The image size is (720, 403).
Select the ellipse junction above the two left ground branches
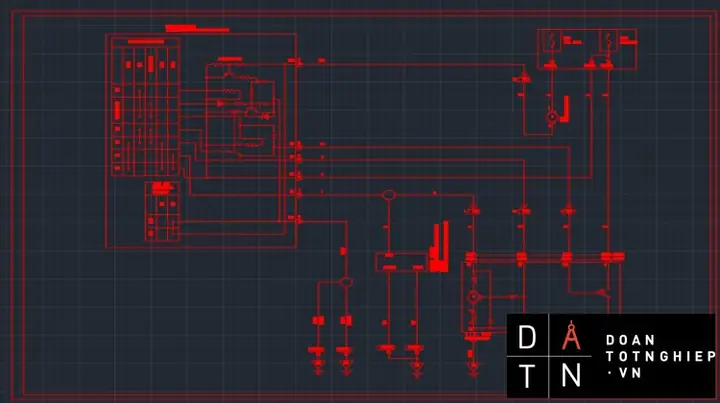(x=346, y=282)
